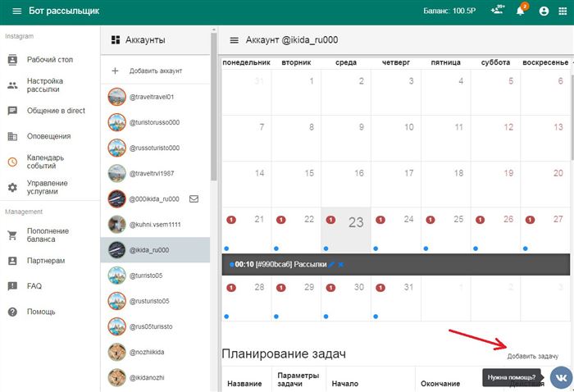Image resolution: width=574 pixels, height=392 pixels.
Task: Click the Управление услугами gear icon
Action: point(12,188)
